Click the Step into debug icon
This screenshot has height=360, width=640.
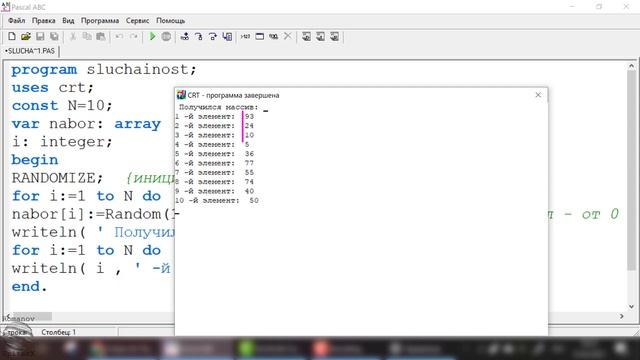[x=199, y=37]
